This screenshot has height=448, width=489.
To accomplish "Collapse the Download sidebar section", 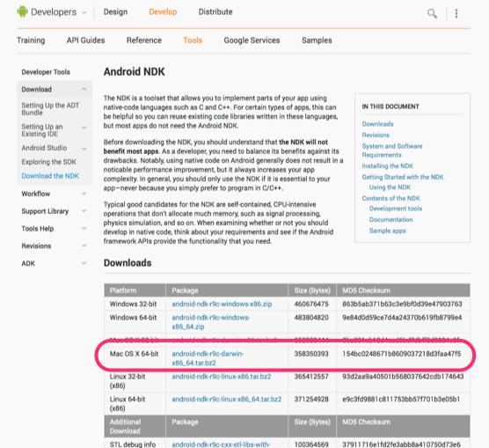I will tap(84, 89).
